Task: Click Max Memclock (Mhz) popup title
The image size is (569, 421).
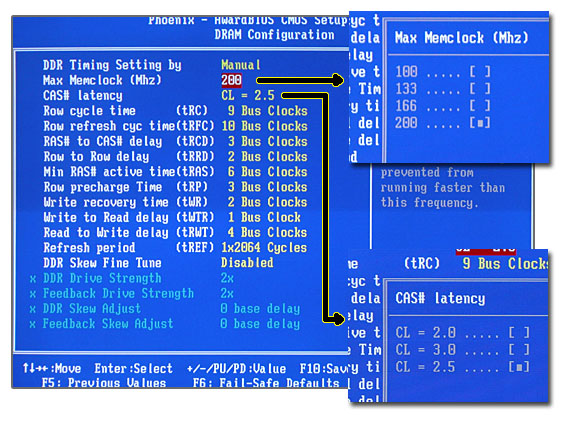Action: coord(462,38)
